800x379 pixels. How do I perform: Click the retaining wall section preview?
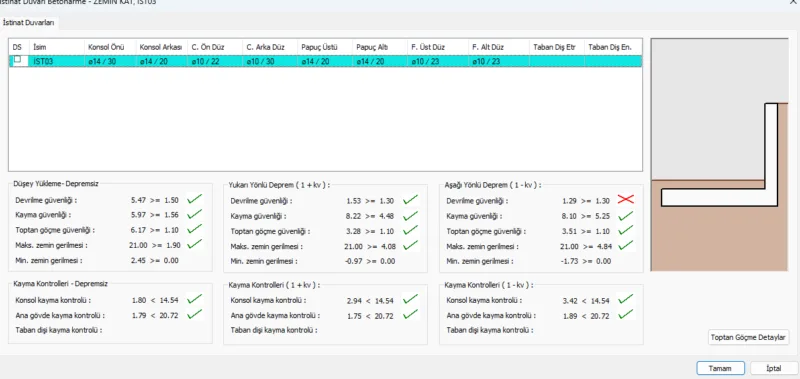[719, 154]
